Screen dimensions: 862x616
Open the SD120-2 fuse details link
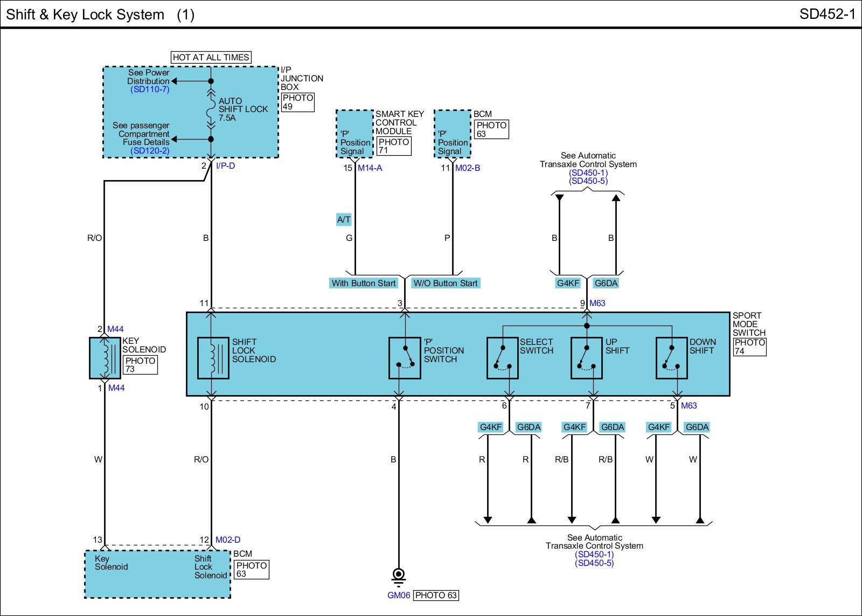[x=150, y=151]
